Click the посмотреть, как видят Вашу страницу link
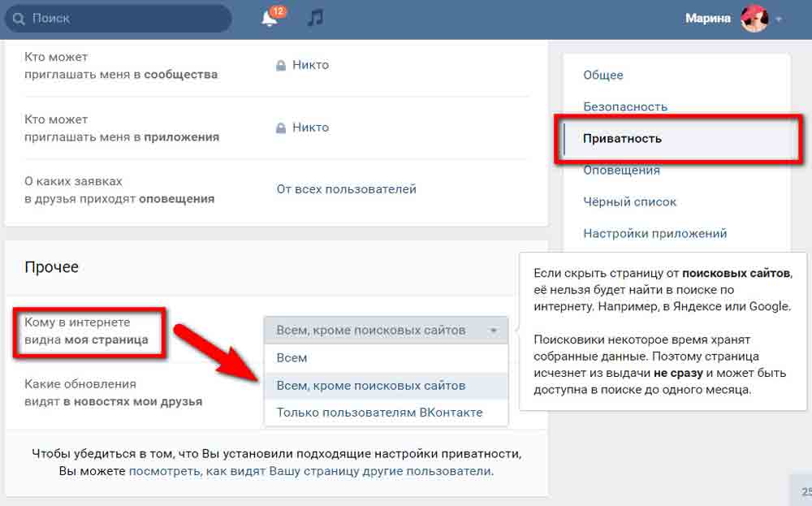The width and height of the screenshot is (812, 506). 309,471
